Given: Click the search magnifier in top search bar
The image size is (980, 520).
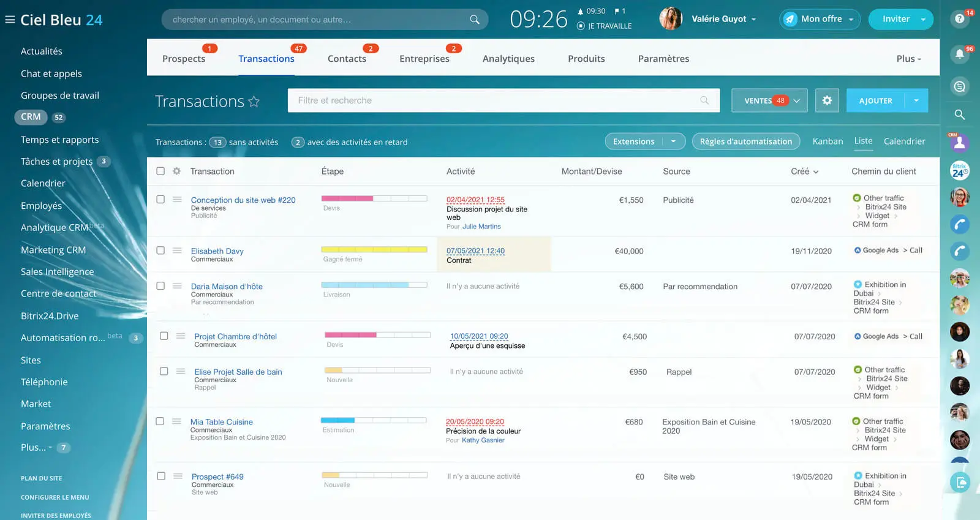Looking at the screenshot, I should [x=474, y=20].
